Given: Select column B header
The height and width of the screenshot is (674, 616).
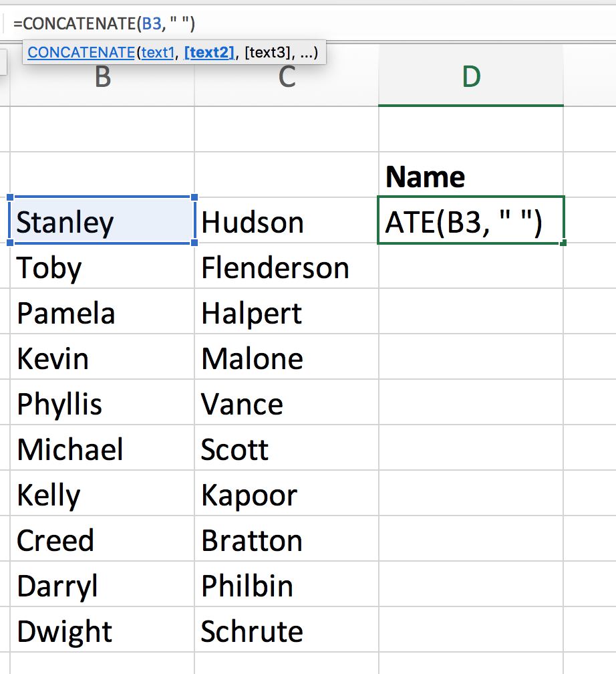Looking at the screenshot, I should [x=102, y=78].
